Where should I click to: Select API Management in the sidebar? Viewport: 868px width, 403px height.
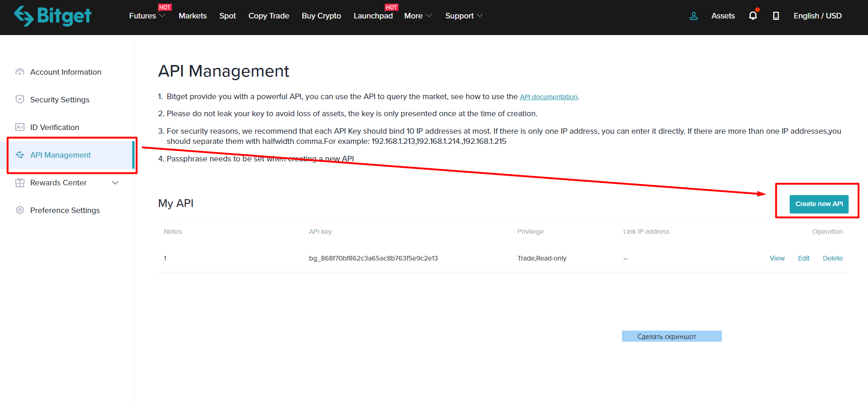click(x=61, y=155)
